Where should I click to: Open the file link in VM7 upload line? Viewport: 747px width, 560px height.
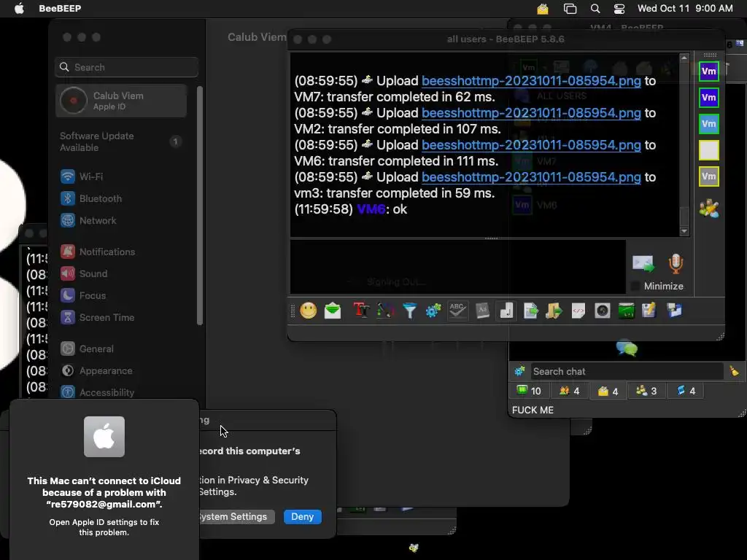click(x=531, y=81)
